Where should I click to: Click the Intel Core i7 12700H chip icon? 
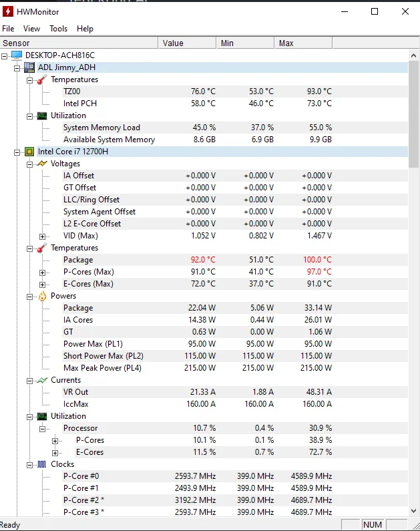(x=29, y=152)
